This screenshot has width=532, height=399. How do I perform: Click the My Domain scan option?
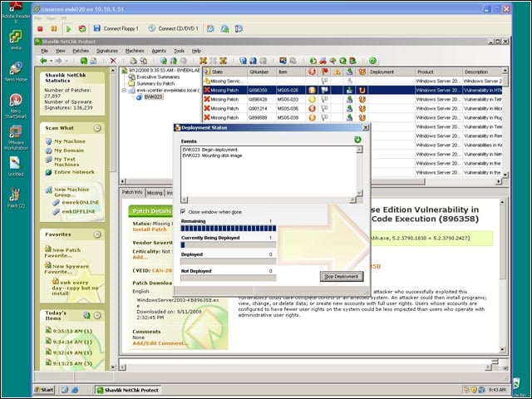pyautogui.click(x=65, y=150)
